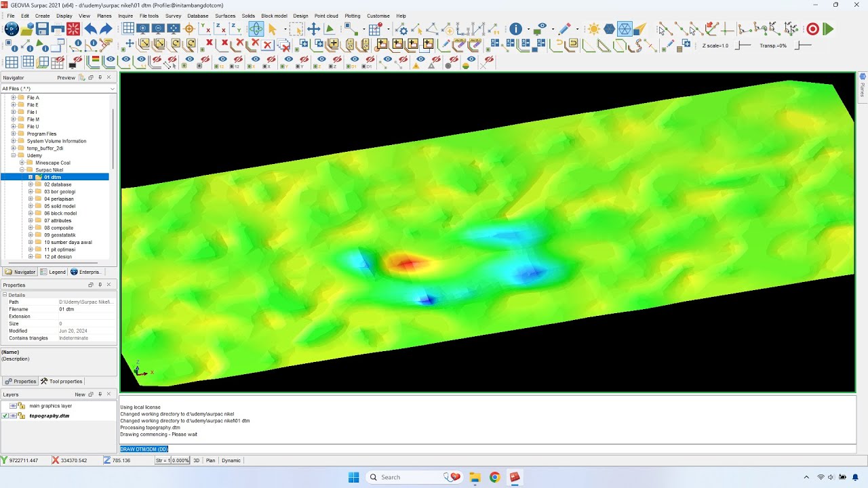868x488 pixels.
Task: Click the blue Information (i) icon
Action: pyautogui.click(x=516, y=29)
